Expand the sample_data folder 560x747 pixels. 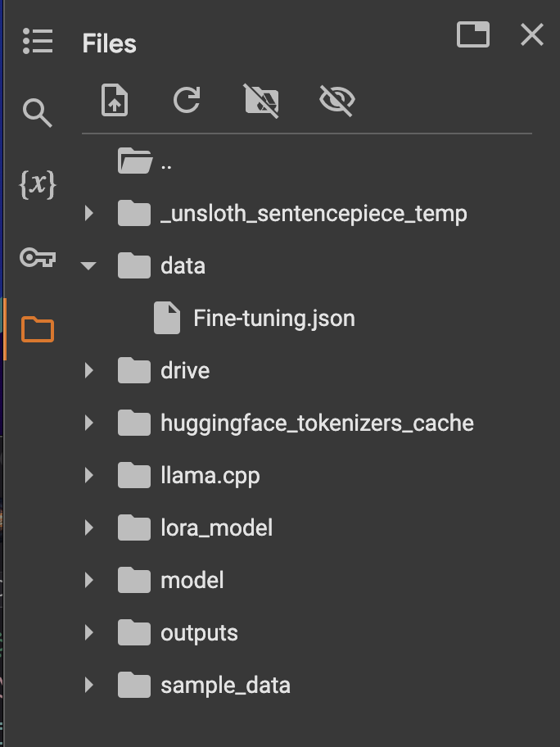click(88, 685)
